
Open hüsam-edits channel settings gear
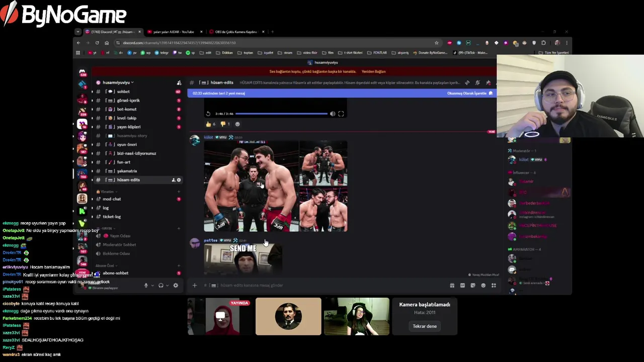[179, 180]
